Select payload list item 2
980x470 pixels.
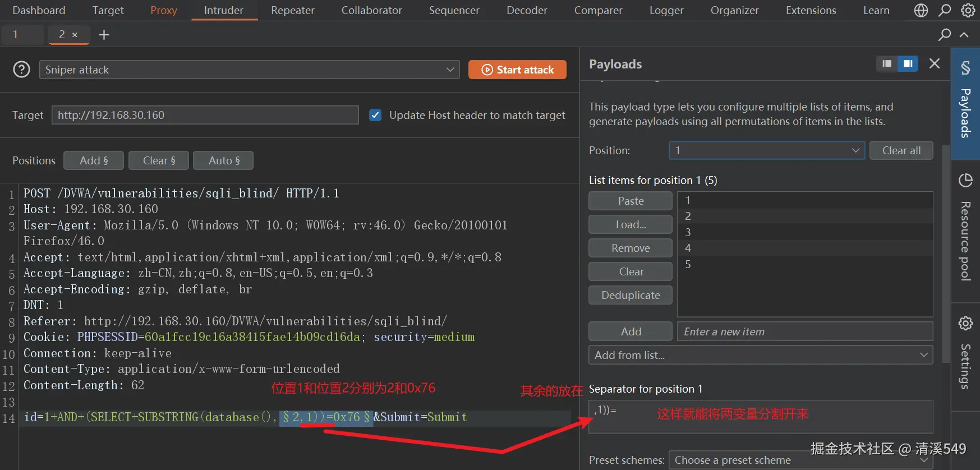click(805, 216)
